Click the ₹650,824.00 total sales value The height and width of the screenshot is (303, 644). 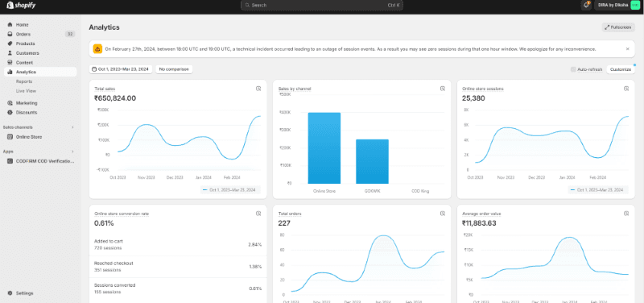tap(115, 98)
